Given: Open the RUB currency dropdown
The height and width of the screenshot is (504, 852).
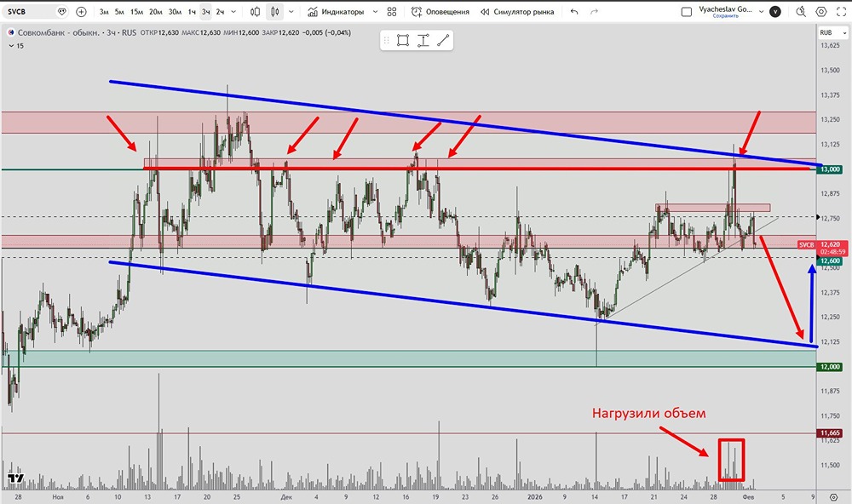Looking at the screenshot, I should [833, 32].
